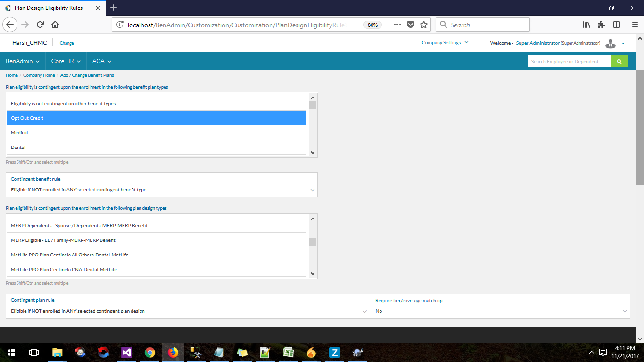This screenshot has height=362, width=644.
Task: Open Google Chrome from the taskbar
Action: coord(150,353)
